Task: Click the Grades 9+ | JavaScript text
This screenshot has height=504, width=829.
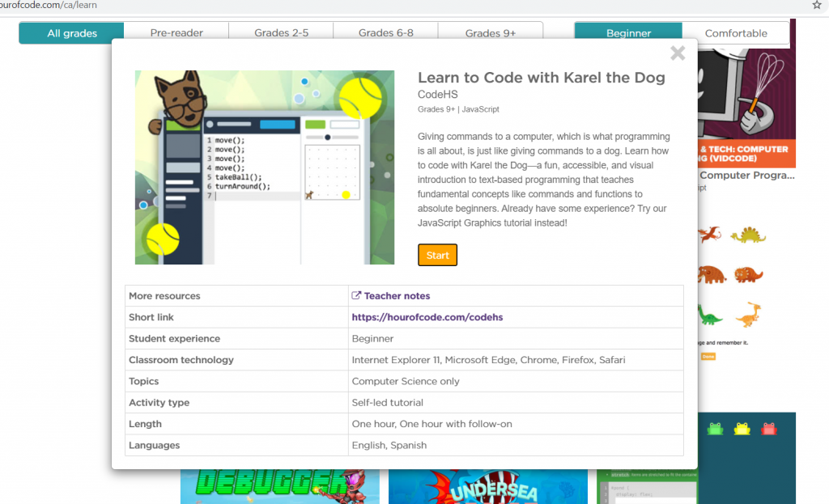Action: click(458, 109)
